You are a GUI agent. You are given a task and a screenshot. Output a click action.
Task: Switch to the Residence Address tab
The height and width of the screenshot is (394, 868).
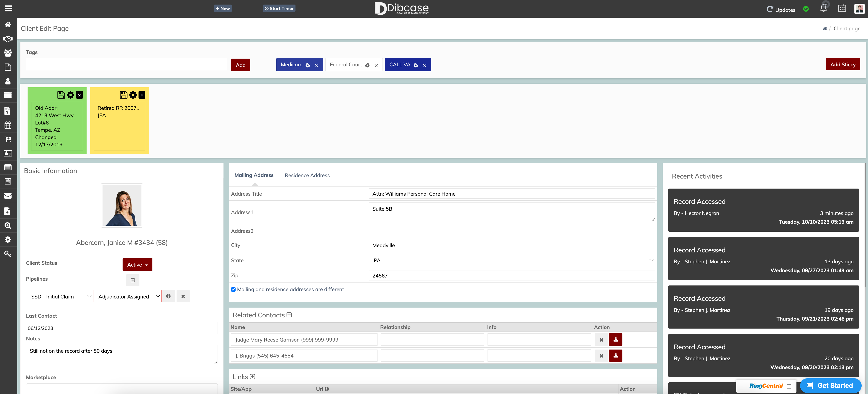click(x=307, y=175)
